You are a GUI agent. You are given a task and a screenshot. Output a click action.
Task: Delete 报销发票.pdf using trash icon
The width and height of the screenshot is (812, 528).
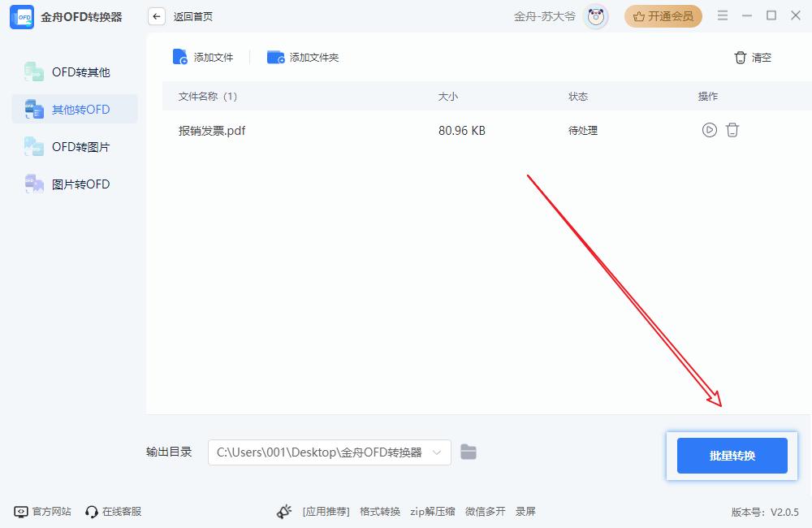(x=732, y=130)
